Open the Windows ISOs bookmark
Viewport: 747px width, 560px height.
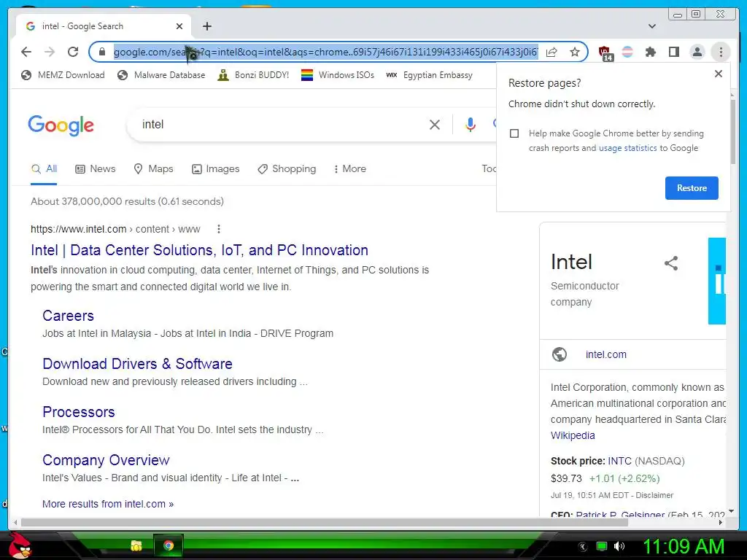point(338,75)
